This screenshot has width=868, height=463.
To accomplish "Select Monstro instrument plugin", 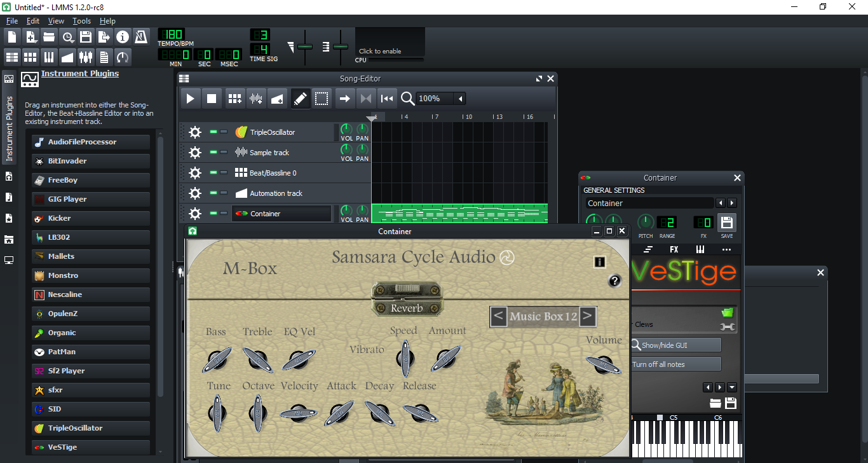I will coord(91,275).
